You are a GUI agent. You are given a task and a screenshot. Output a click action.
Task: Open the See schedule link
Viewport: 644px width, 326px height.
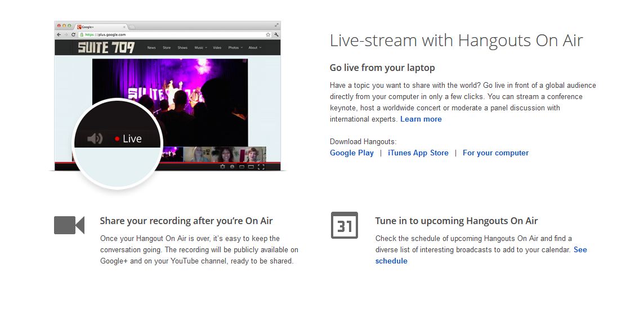(481, 256)
